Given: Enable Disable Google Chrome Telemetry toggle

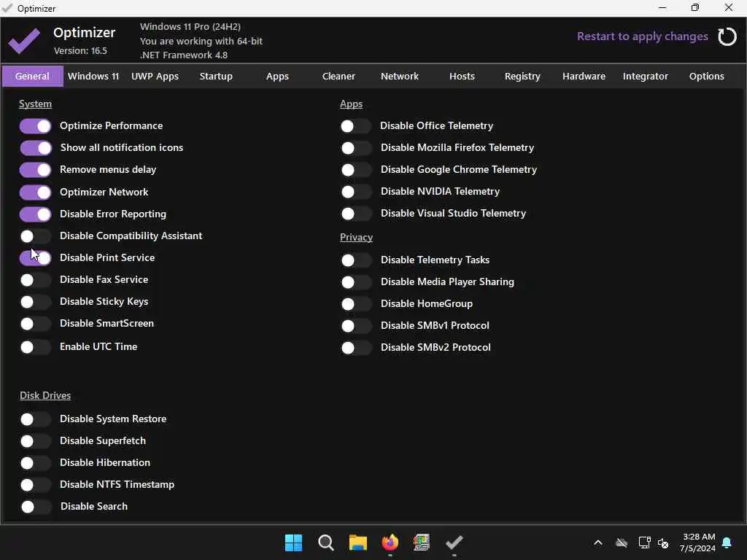Looking at the screenshot, I should tap(356, 170).
